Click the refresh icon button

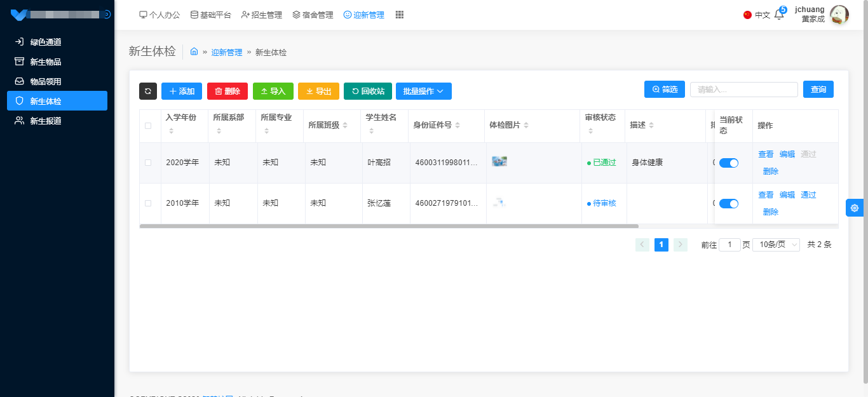pos(148,91)
